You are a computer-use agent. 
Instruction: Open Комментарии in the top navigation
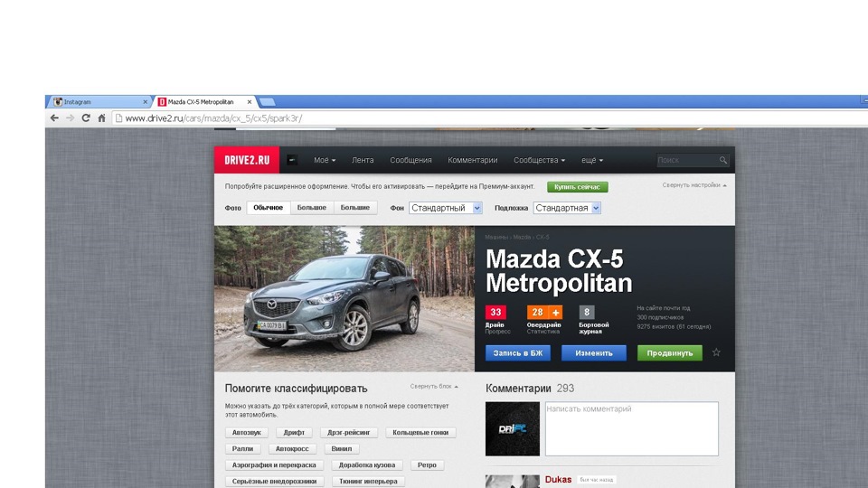click(x=473, y=160)
